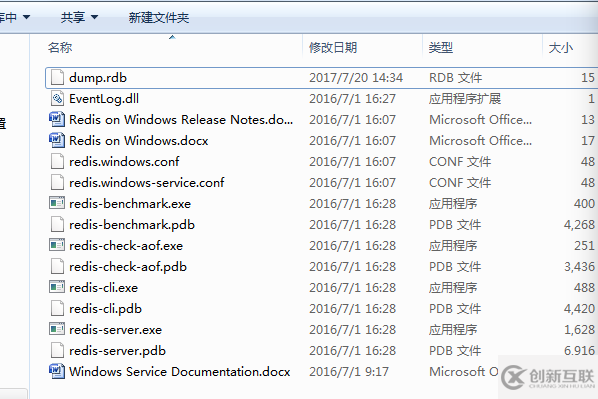
Task: Click the redis-cli.pdb file icon
Action: click(x=57, y=308)
